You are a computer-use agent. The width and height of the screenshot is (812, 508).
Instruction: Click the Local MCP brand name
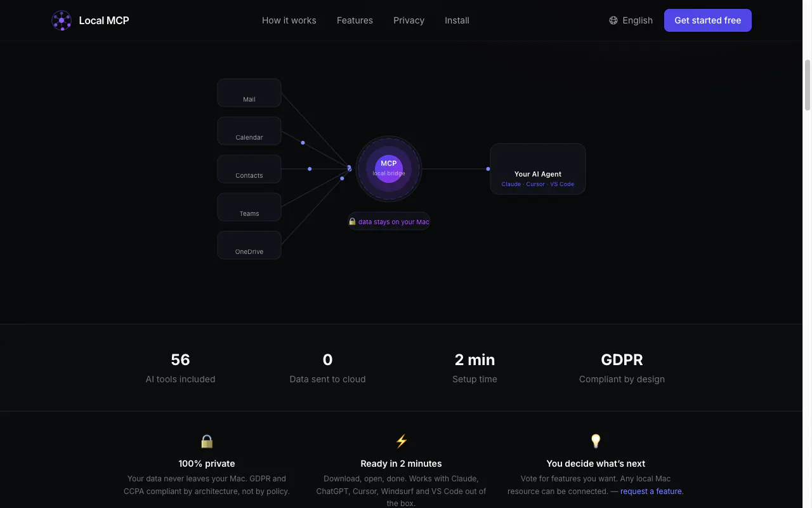[104, 20]
